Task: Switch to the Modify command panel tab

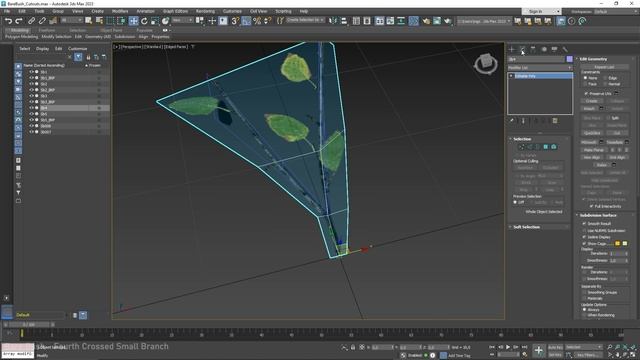Action: pyautogui.click(x=522, y=49)
